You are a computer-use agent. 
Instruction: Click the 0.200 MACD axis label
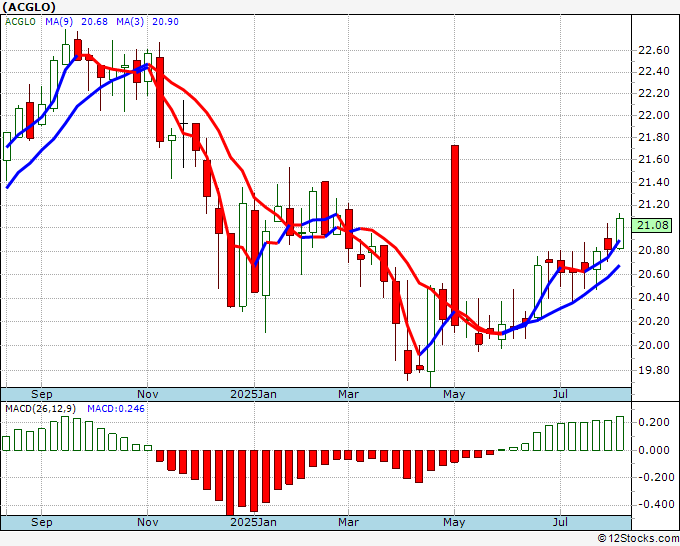[654, 422]
